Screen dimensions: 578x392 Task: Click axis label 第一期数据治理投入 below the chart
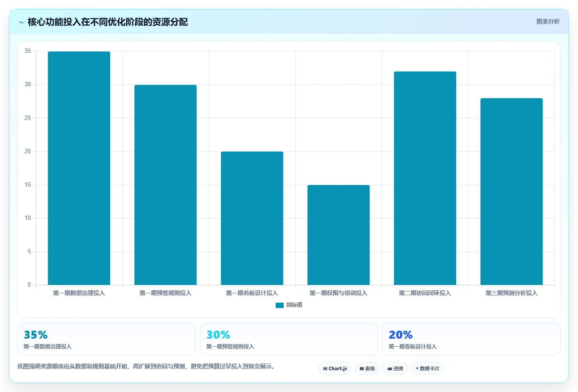pos(79,293)
